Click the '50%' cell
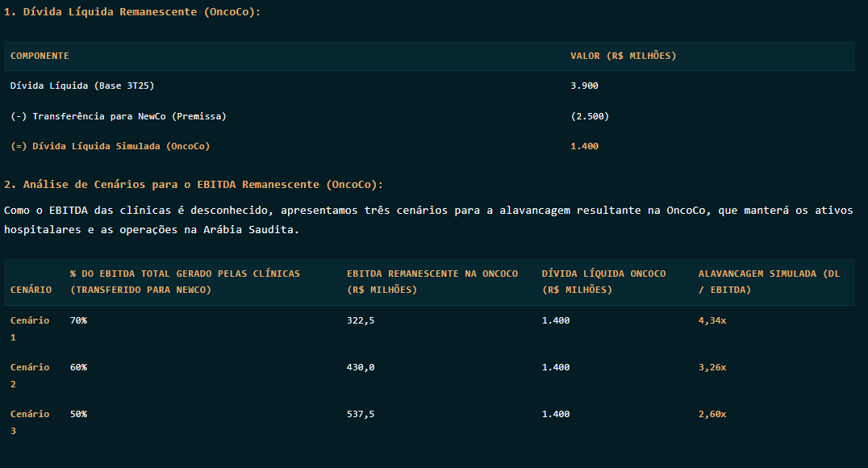Image resolution: width=868 pixels, height=468 pixels. pyautogui.click(x=78, y=414)
